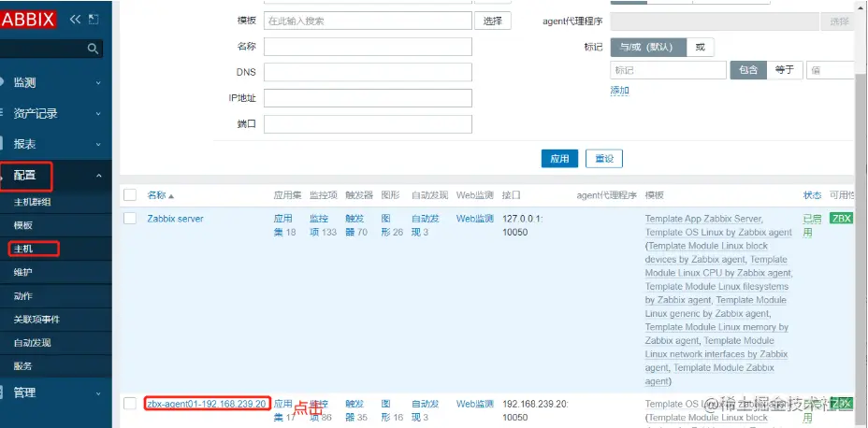Open the 主机群组 submenu item
This screenshot has width=868, height=428.
[33, 202]
